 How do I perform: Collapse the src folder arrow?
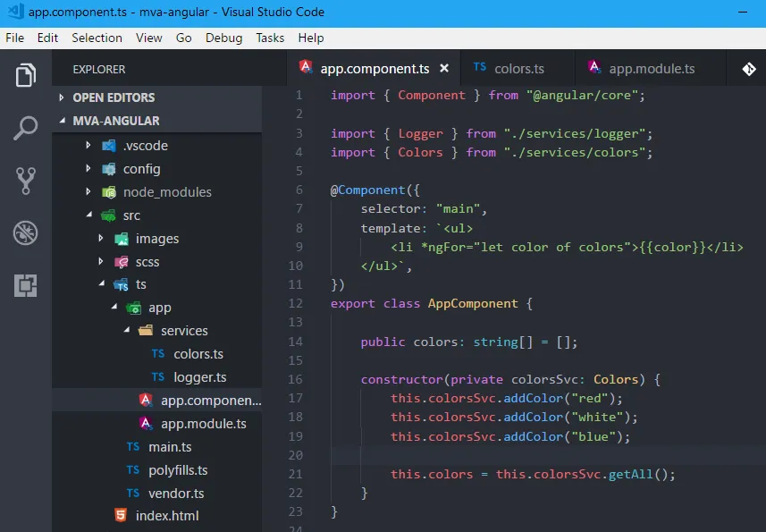point(88,215)
